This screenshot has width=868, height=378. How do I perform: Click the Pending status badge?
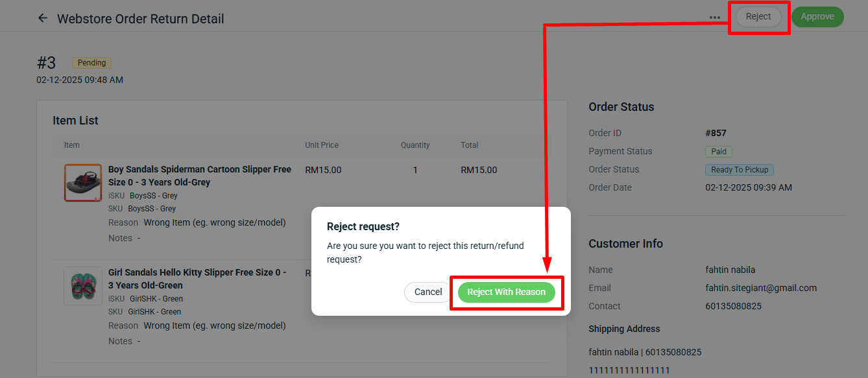pyautogui.click(x=92, y=63)
